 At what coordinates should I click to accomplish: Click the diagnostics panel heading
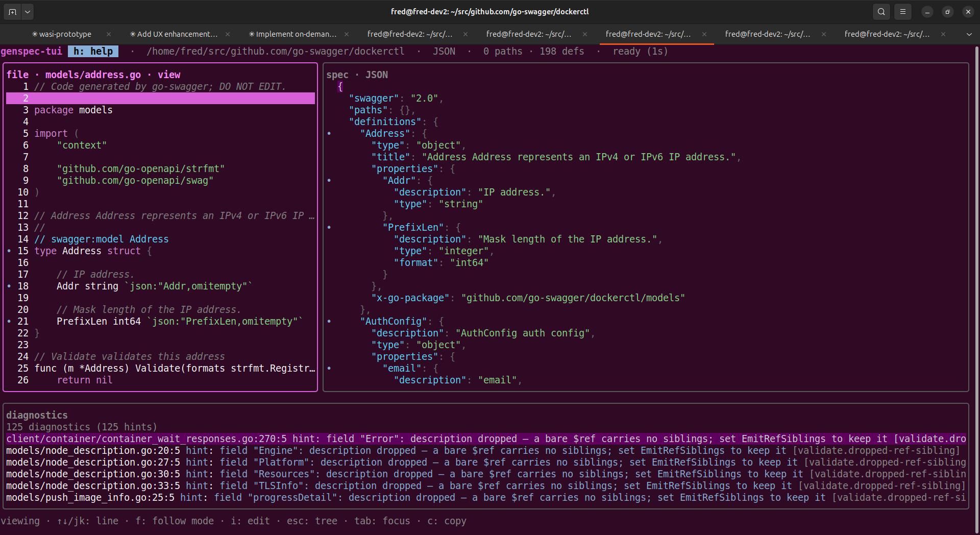point(37,415)
